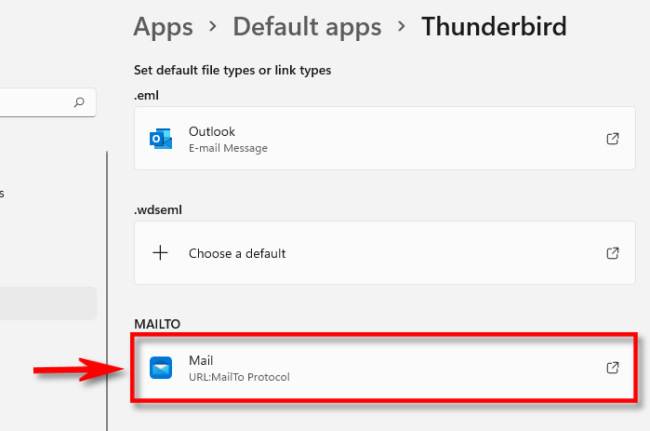The width and height of the screenshot is (650, 431).
Task: Open the external link icon on the Outlook row
Action: (613, 139)
